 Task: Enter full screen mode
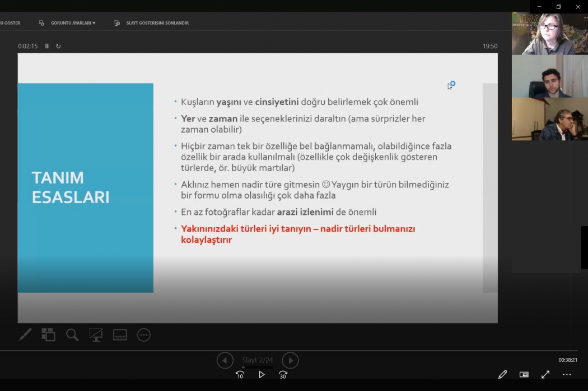[x=545, y=375]
